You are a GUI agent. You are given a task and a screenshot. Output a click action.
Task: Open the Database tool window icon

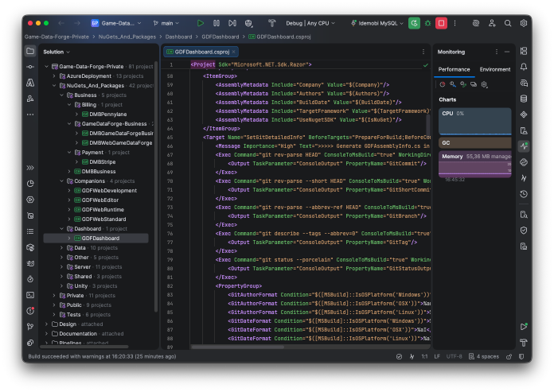coord(524,99)
